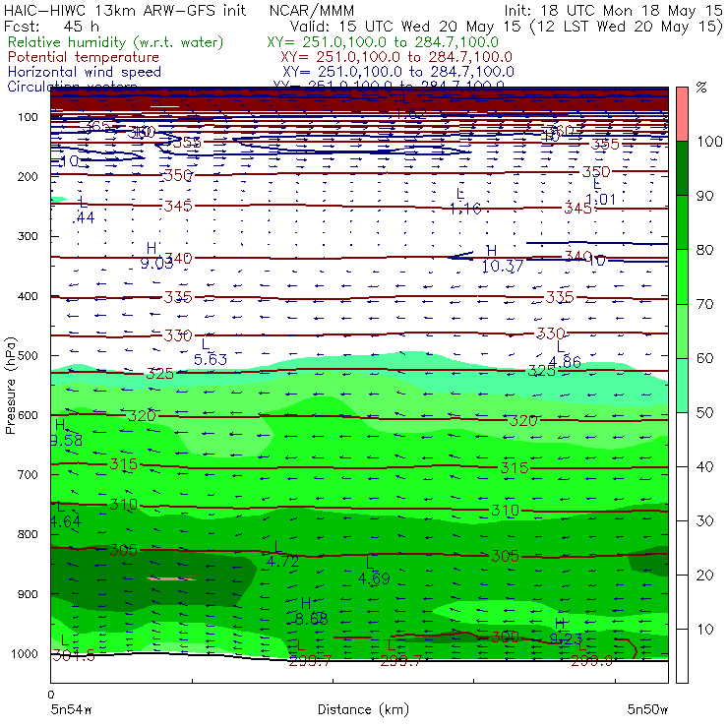728x728 pixels.
Task: Click the wind minimum 'L 5.63' label
Action: (211, 352)
